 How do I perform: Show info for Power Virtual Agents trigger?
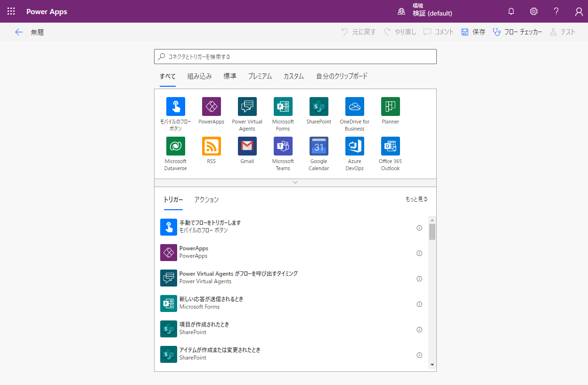(x=419, y=279)
